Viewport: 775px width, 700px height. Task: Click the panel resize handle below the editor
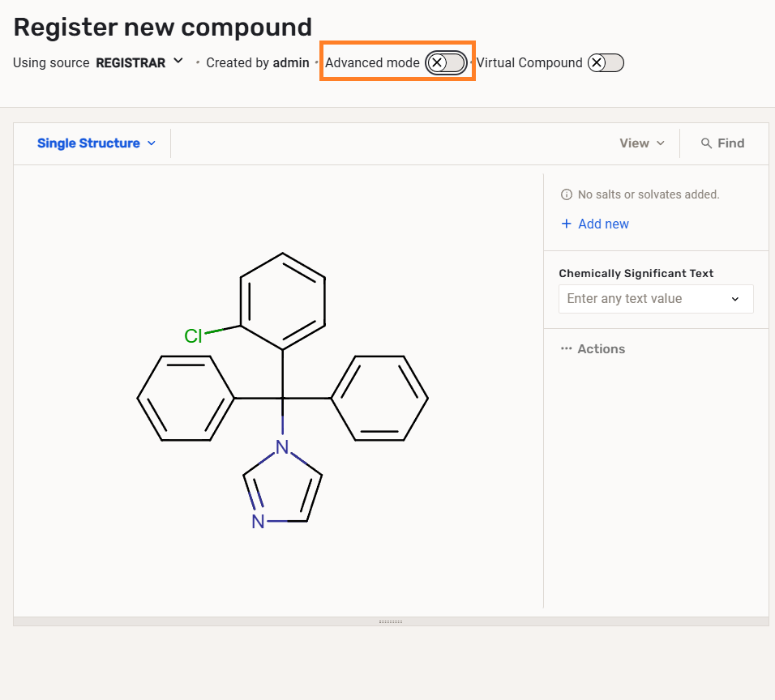point(391,621)
